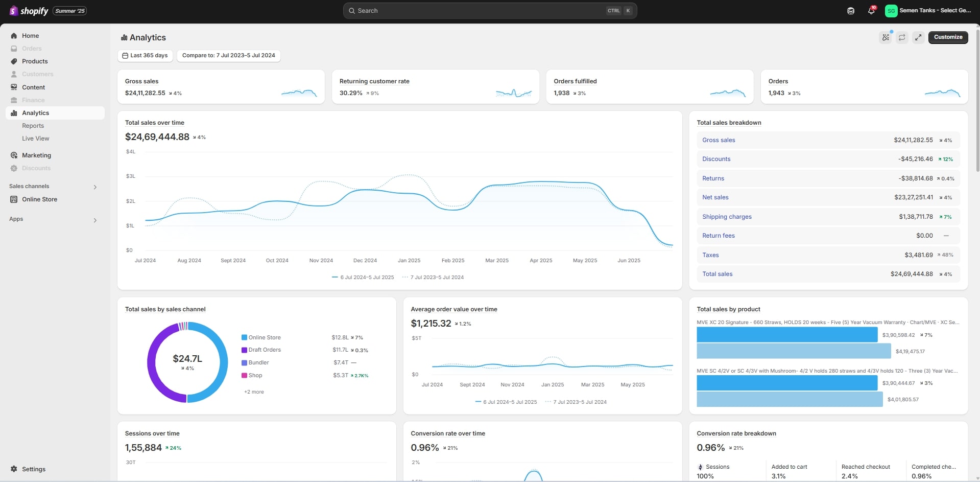Click the Gross sales breakdown link

pyautogui.click(x=719, y=140)
